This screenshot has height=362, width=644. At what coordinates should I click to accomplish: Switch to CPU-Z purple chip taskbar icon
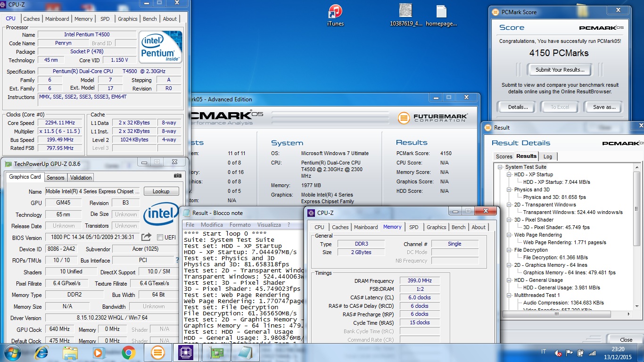click(187, 353)
